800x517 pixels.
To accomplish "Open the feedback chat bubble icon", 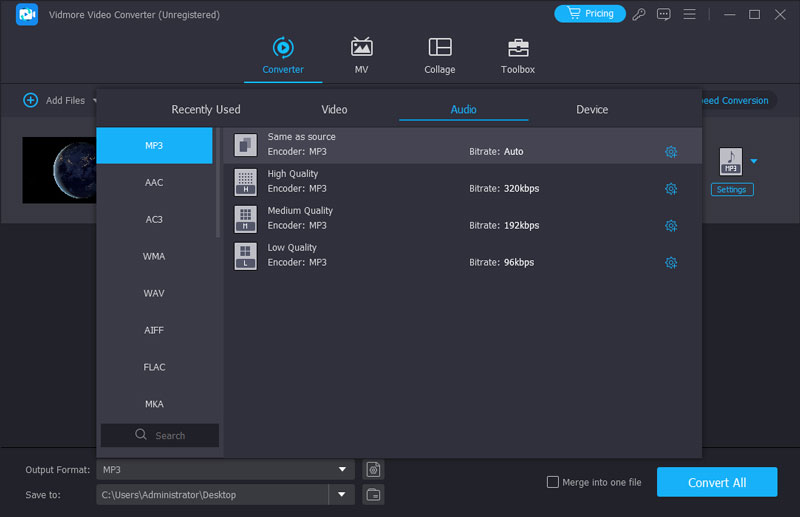I will [663, 14].
